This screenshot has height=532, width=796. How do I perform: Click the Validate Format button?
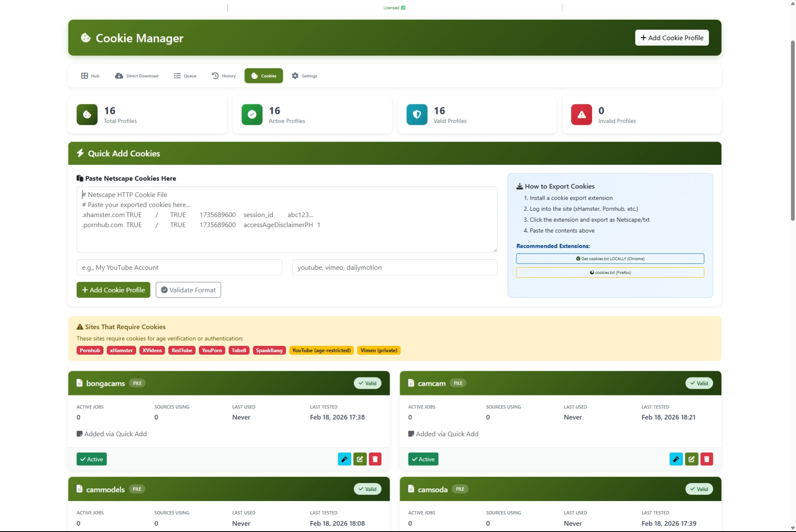188,290
